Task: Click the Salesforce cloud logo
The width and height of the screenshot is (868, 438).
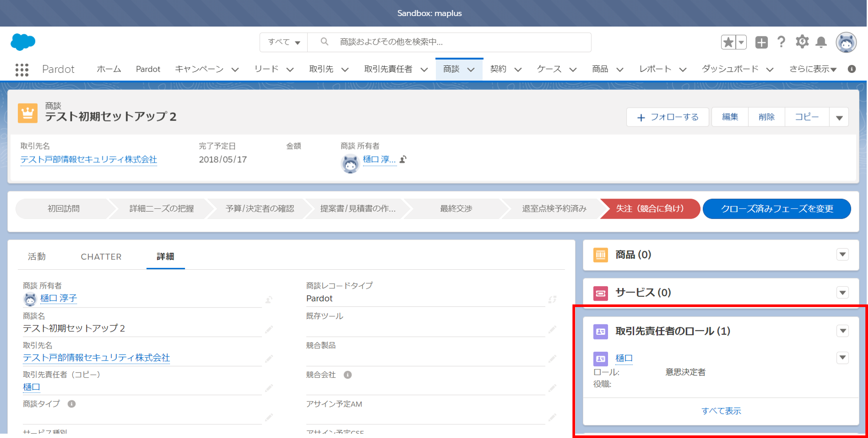Action: pyautogui.click(x=23, y=42)
